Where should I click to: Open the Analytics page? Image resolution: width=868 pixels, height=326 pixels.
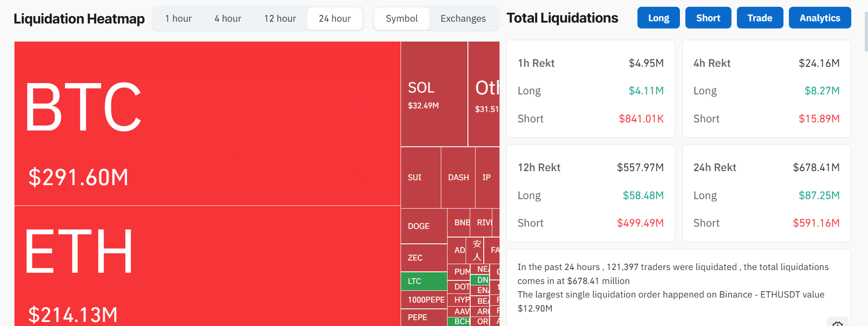pyautogui.click(x=820, y=18)
